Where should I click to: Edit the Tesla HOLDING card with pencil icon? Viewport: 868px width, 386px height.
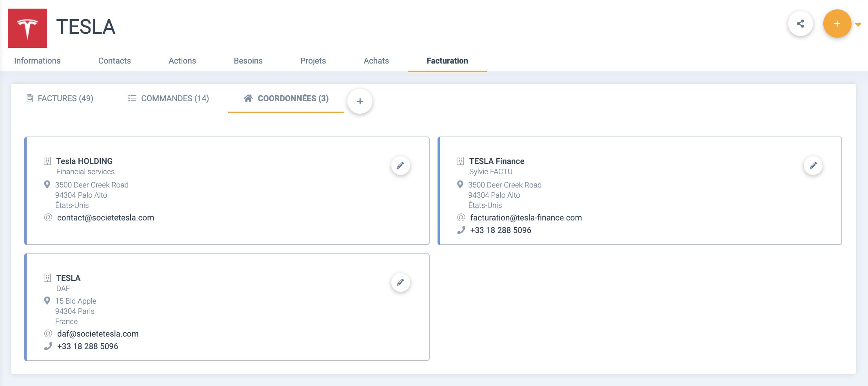pos(401,166)
